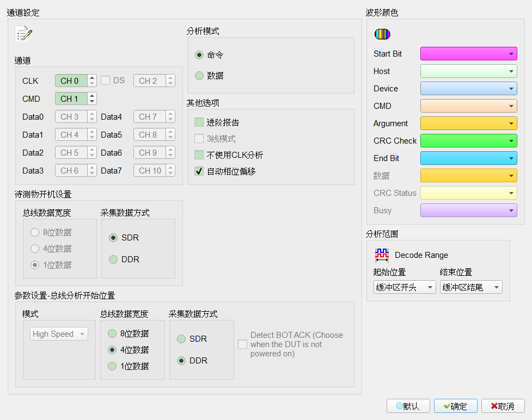Viewport: 532px width, 420px height.
Task: Open the 数据 yellow color dropdown
Action: pyautogui.click(x=468, y=176)
